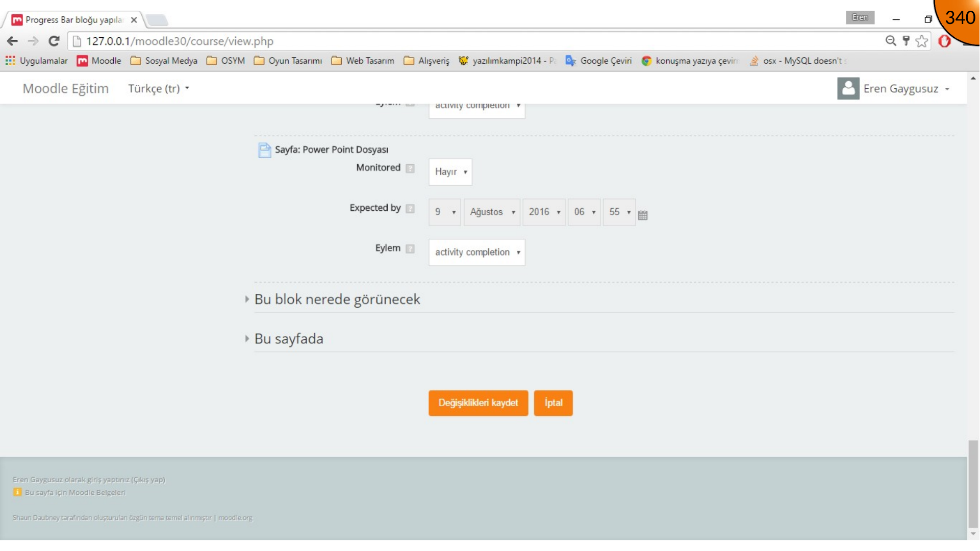Click the Moodle Eğitim site link
The height and width of the screenshot is (551, 980).
[66, 89]
